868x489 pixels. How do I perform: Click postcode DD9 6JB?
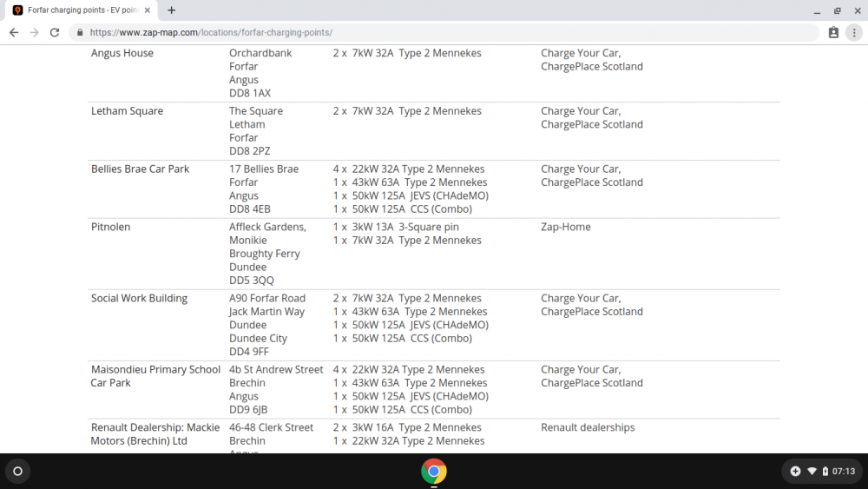point(248,410)
